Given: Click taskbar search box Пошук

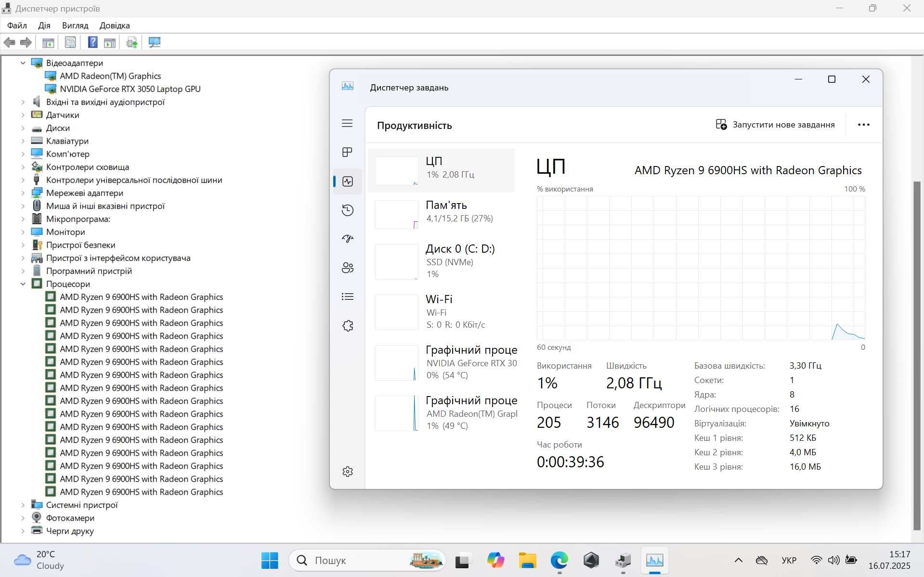Looking at the screenshot, I should [367, 560].
